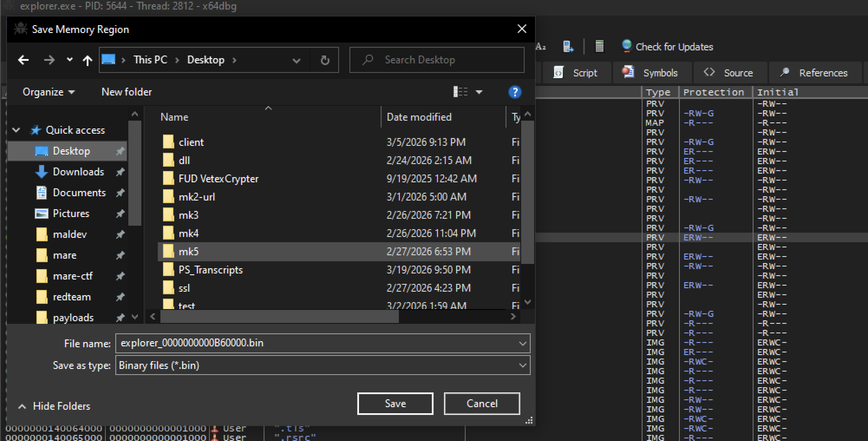
Task: Switch to x64dbg Symbols tab
Action: [x=653, y=72]
